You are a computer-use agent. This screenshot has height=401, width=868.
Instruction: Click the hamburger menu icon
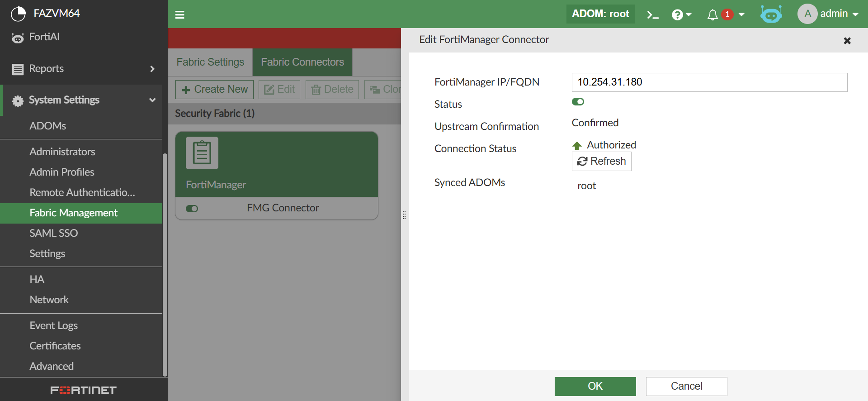(x=180, y=15)
